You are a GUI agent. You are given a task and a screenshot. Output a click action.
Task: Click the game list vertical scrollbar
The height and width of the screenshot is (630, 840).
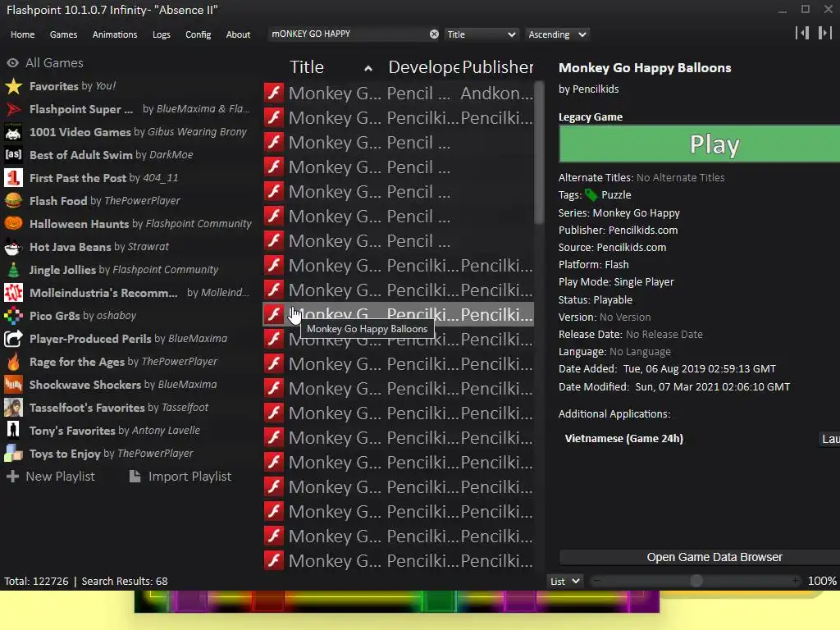pos(539,153)
